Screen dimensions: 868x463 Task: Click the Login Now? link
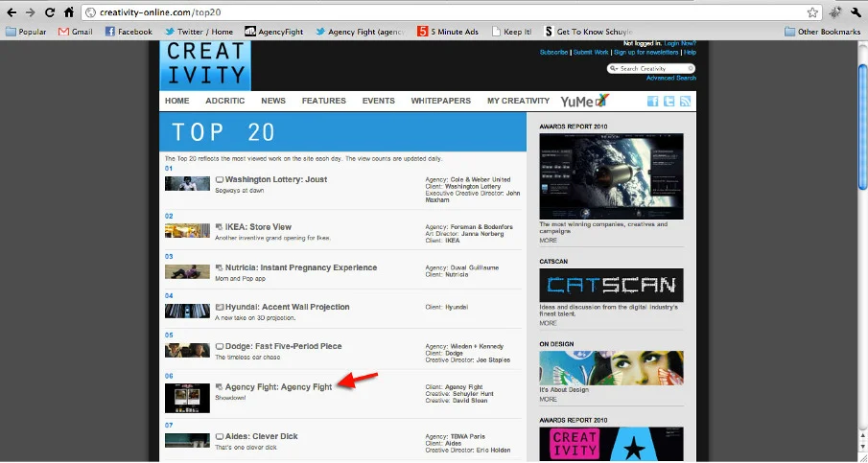click(x=680, y=43)
